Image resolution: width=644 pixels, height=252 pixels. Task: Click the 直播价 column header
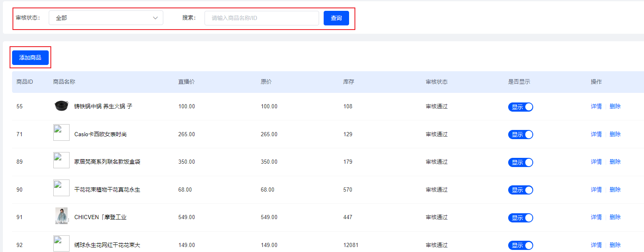click(186, 82)
